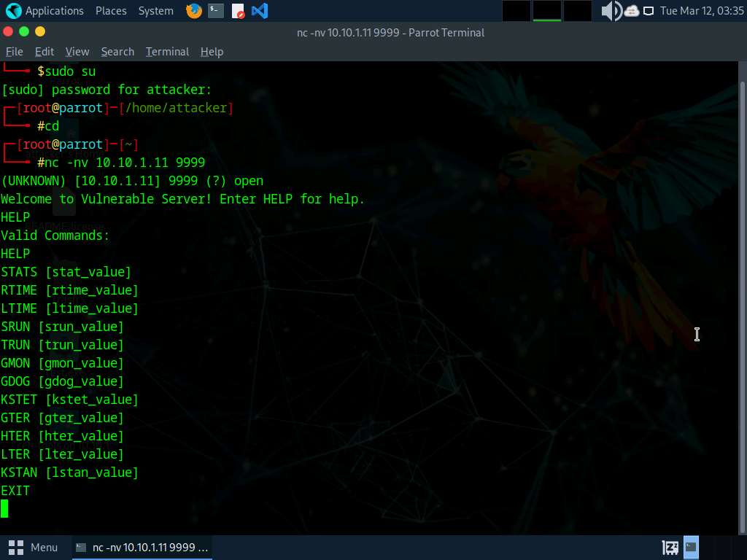Switch to the second workspace

click(547, 11)
